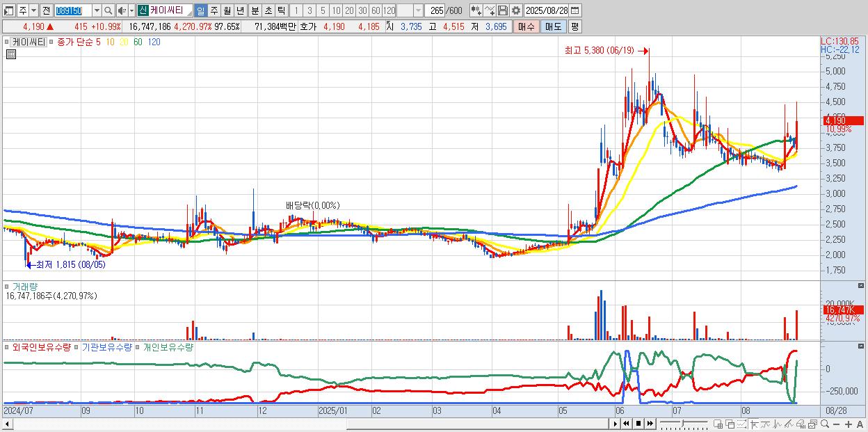Screen dimensions: 868x432
Task: Click the fast-forward button in the replay controls
Action: point(650,424)
